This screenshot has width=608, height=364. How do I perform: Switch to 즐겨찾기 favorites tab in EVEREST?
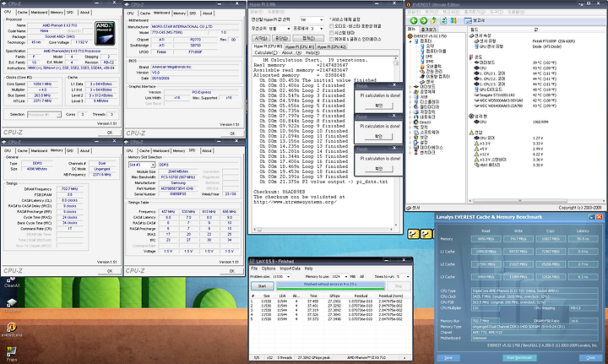point(428,30)
